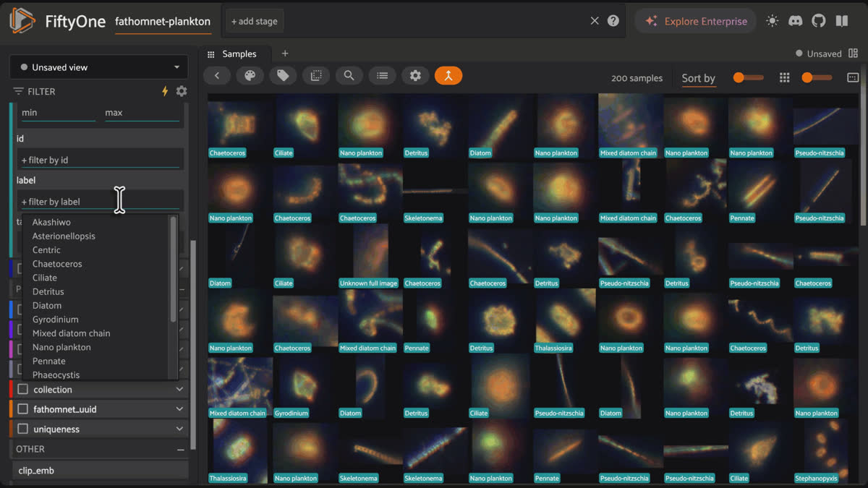Click the grid spacing icon
This screenshot has width=868, height=488.
click(x=784, y=77)
